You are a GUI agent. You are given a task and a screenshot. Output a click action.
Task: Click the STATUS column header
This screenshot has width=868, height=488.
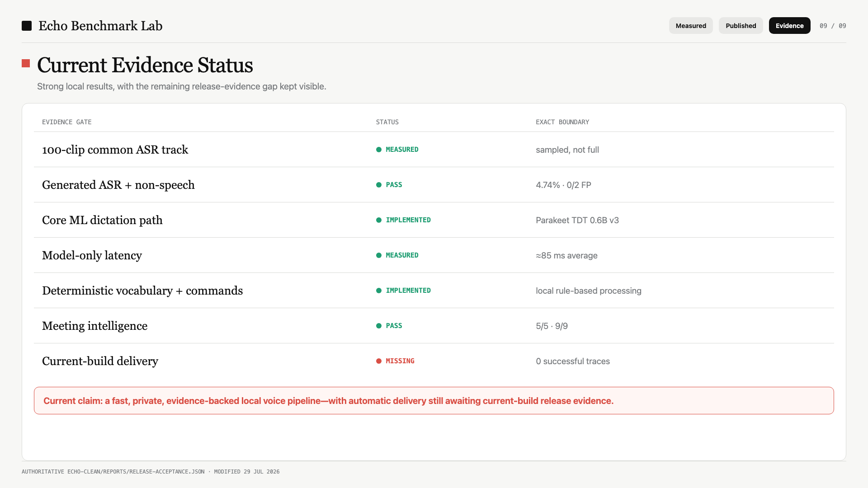click(x=387, y=122)
